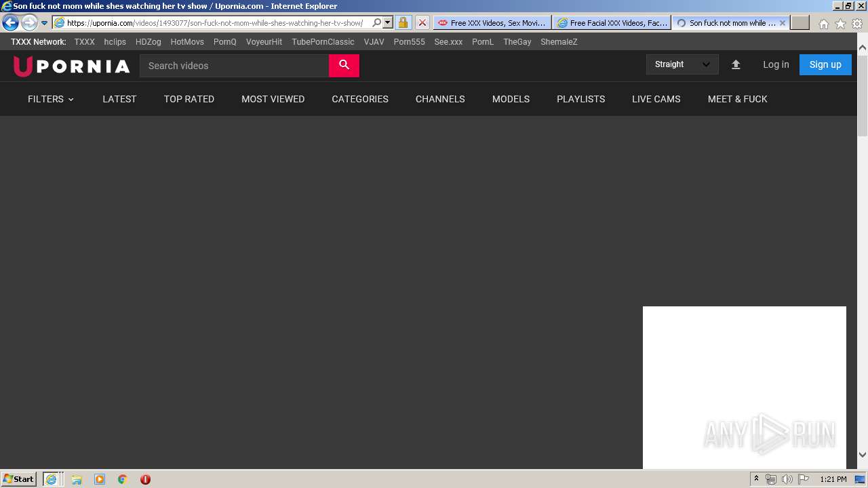The image size is (868, 488).
Task: Click the security lock icon
Action: click(x=403, y=22)
